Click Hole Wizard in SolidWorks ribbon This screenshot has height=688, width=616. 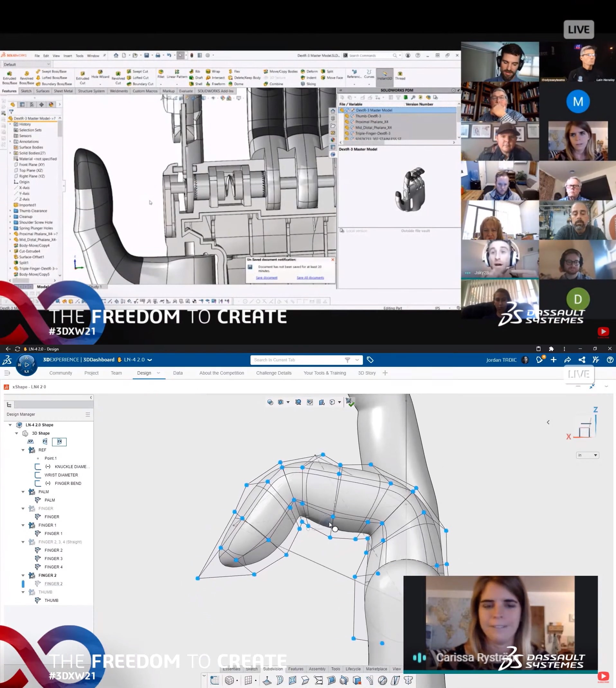[x=100, y=75]
